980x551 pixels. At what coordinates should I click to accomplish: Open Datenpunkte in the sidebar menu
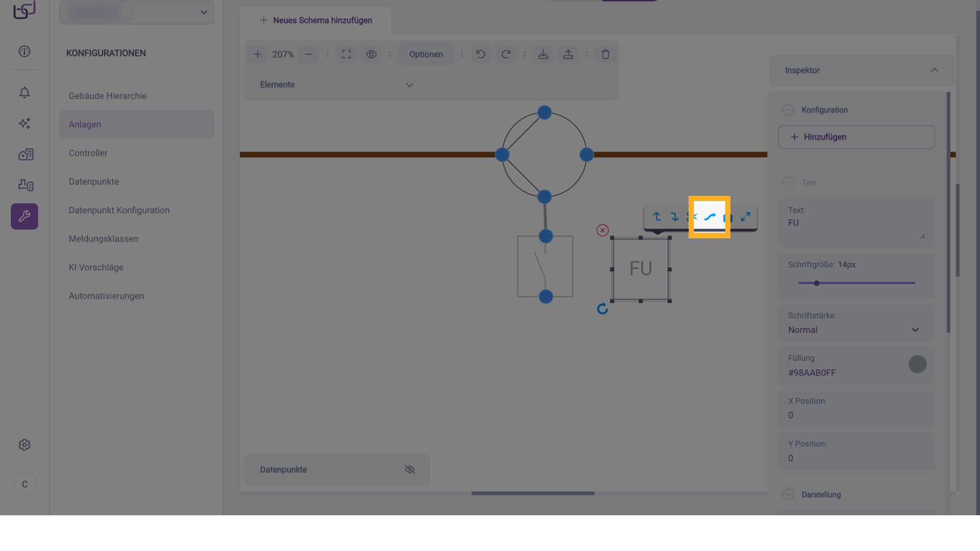[94, 182]
